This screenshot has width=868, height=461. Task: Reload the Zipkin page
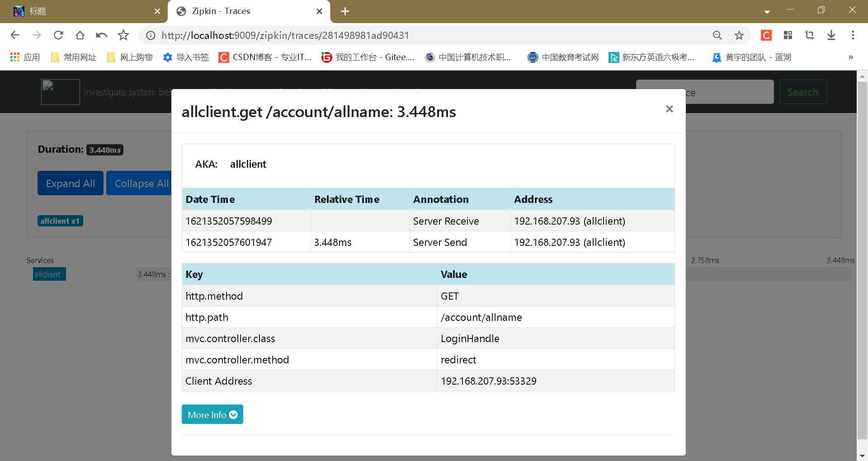(58, 35)
